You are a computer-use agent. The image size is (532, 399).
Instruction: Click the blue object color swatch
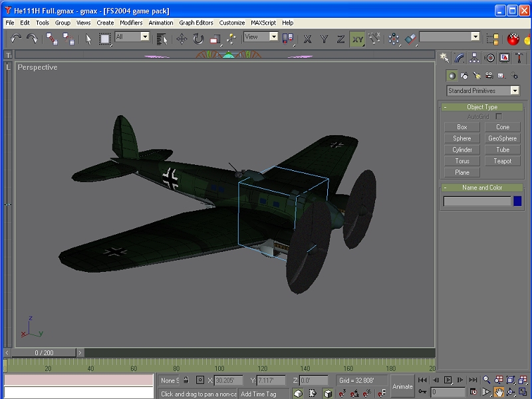[517, 201]
